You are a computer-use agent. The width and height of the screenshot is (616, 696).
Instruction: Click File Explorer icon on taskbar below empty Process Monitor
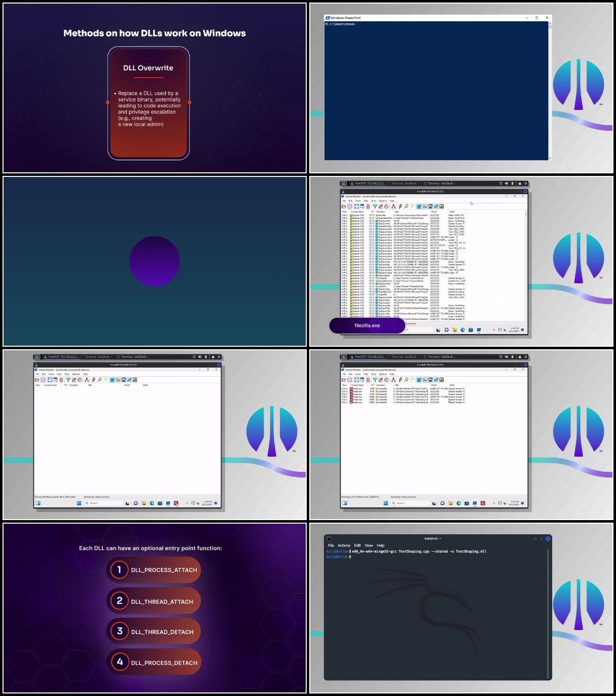144,503
